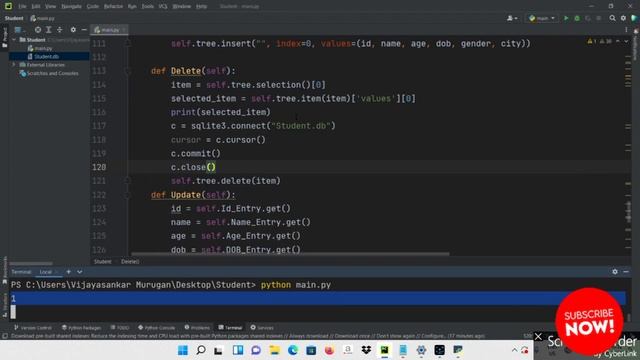Open the user account icon in toolbar
This screenshot has width=640, height=360.
tap(511, 18)
